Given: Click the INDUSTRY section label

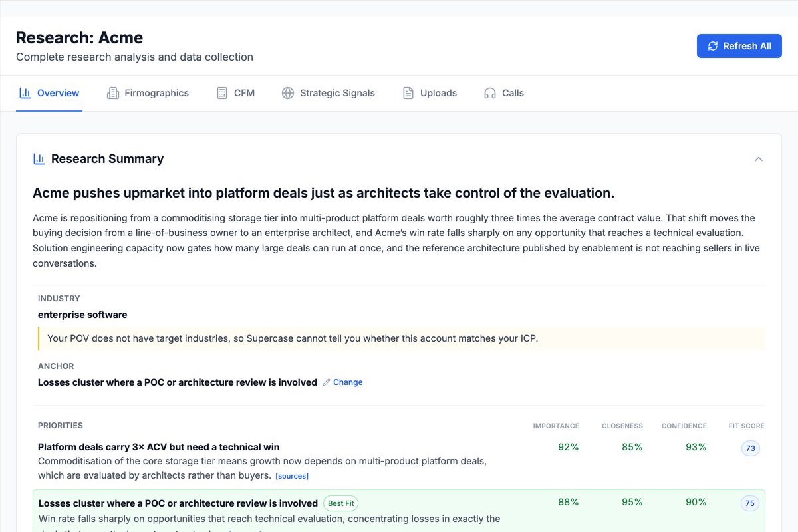Looking at the screenshot, I should pyautogui.click(x=59, y=299).
